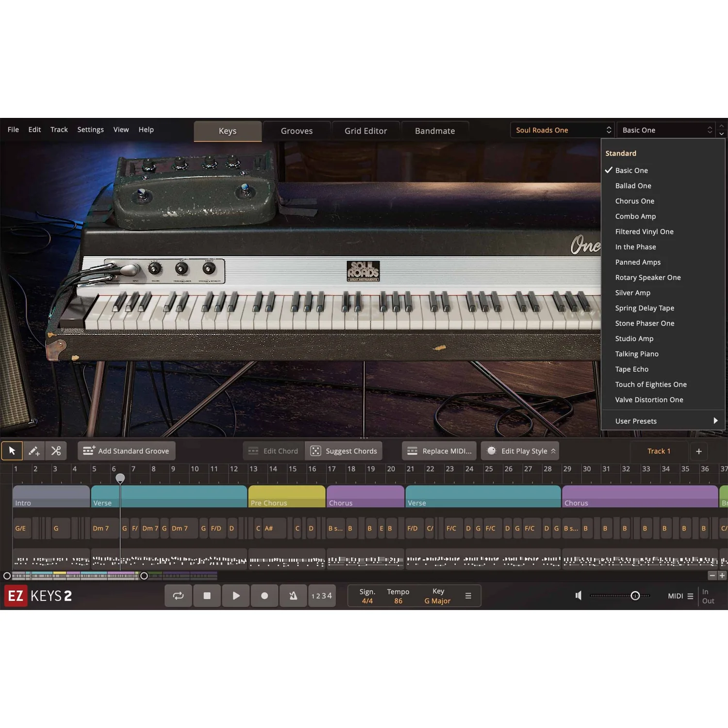
Task: Toggle the metronome
Action: click(293, 596)
